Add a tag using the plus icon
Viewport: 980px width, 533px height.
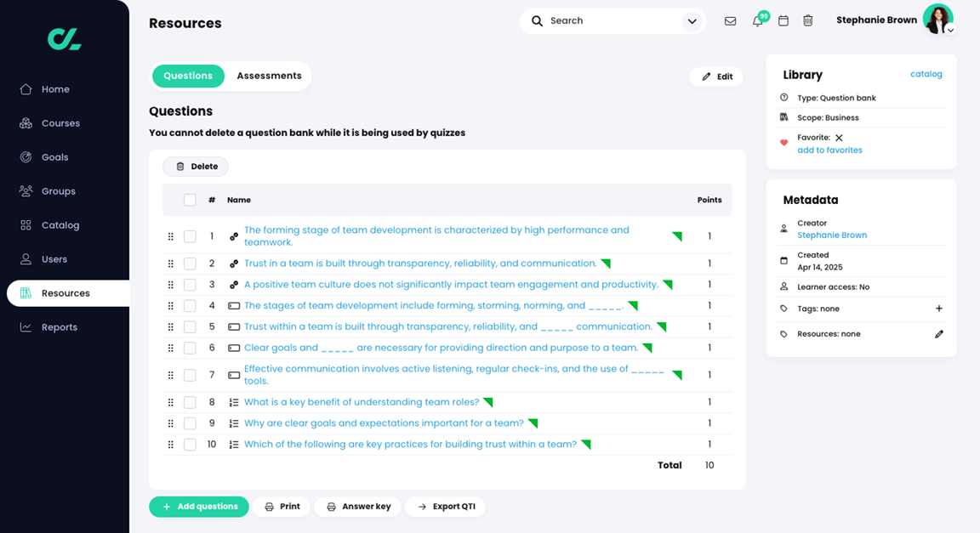(x=938, y=309)
